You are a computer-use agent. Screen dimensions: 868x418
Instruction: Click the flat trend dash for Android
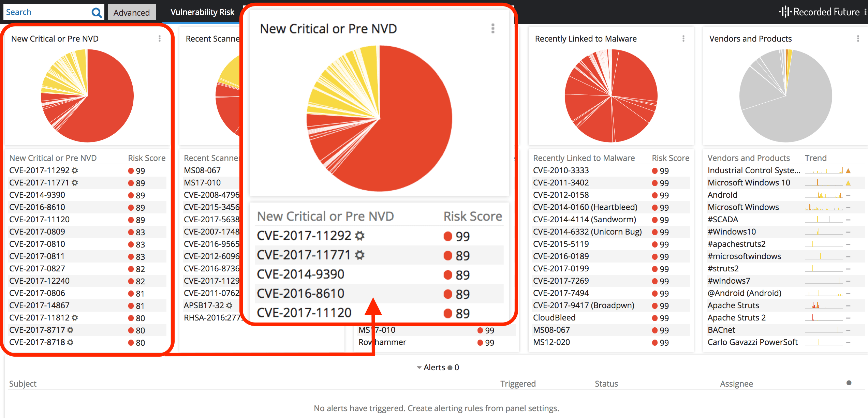(x=848, y=195)
